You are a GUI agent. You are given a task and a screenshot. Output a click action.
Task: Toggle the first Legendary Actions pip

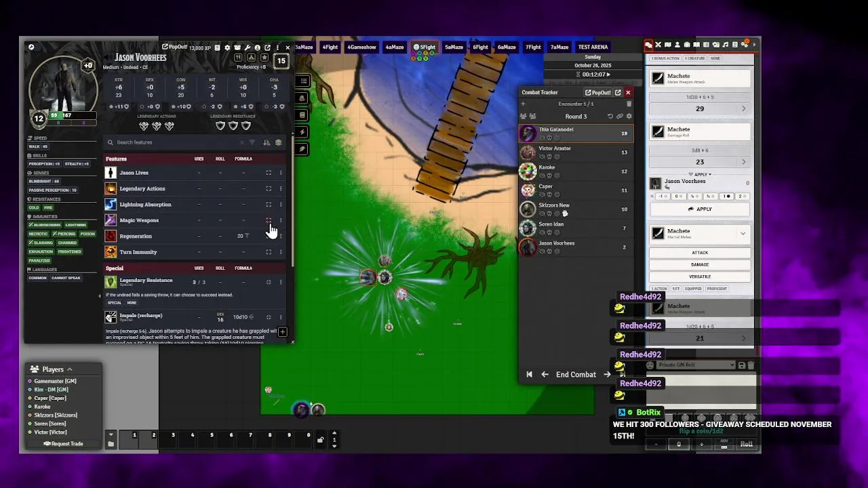144,126
